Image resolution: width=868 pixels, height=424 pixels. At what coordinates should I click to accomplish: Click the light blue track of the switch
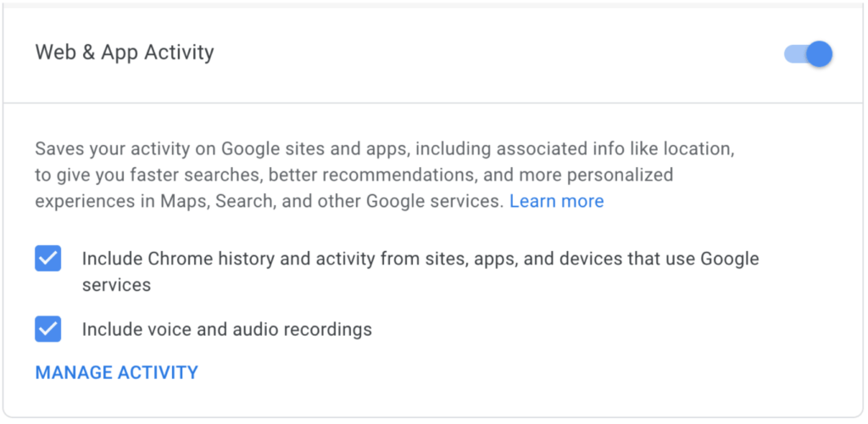pos(793,54)
